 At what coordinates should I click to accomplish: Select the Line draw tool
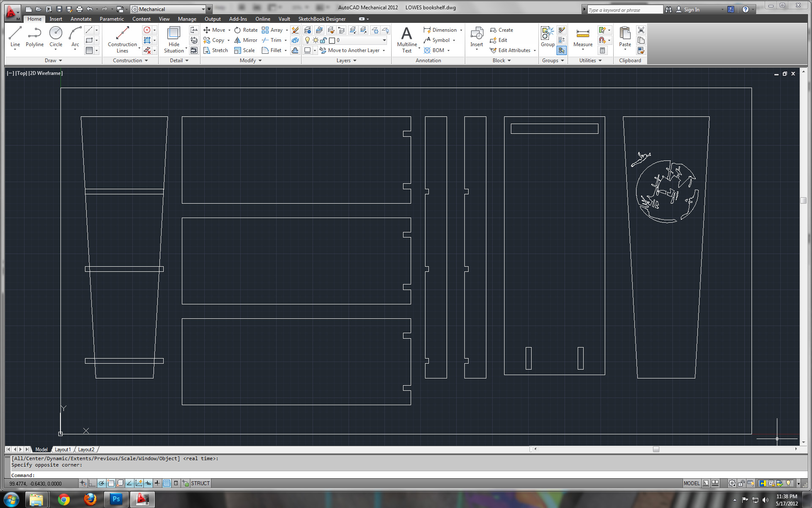point(15,37)
